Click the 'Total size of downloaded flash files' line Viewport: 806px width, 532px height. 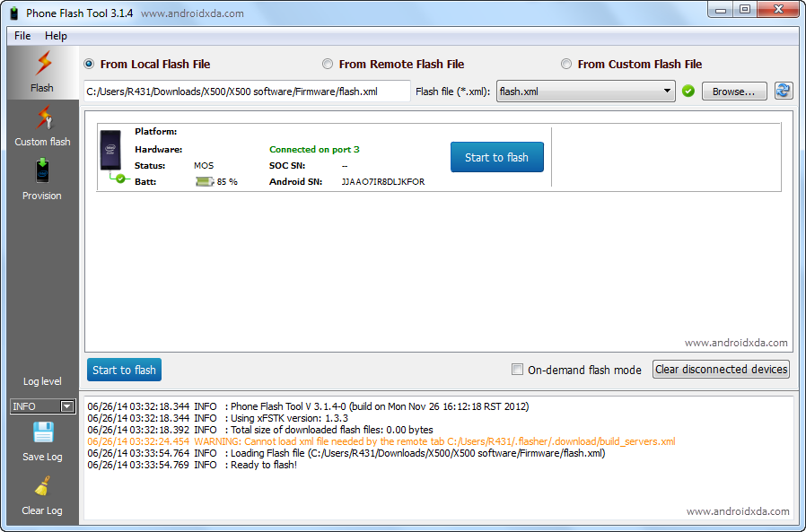(x=260, y=430)
